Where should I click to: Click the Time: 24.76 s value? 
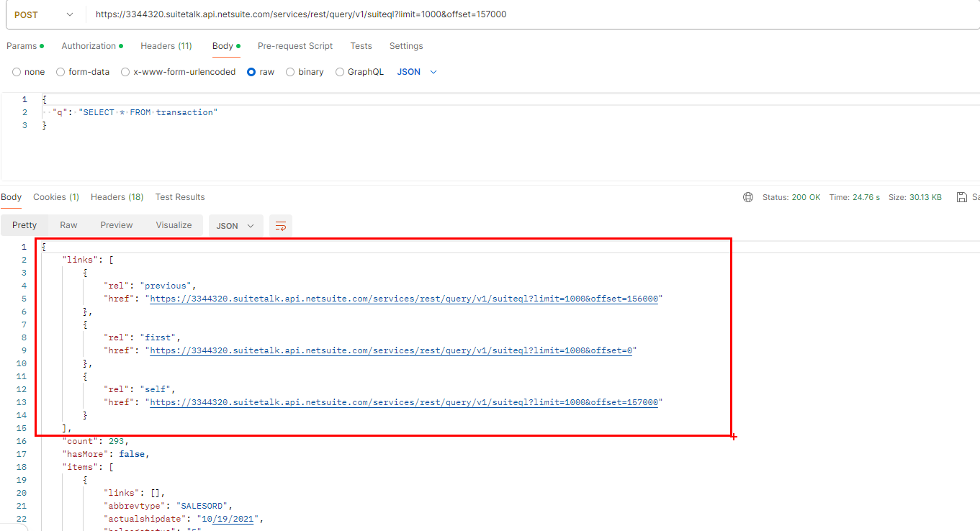tap(855, 197)
